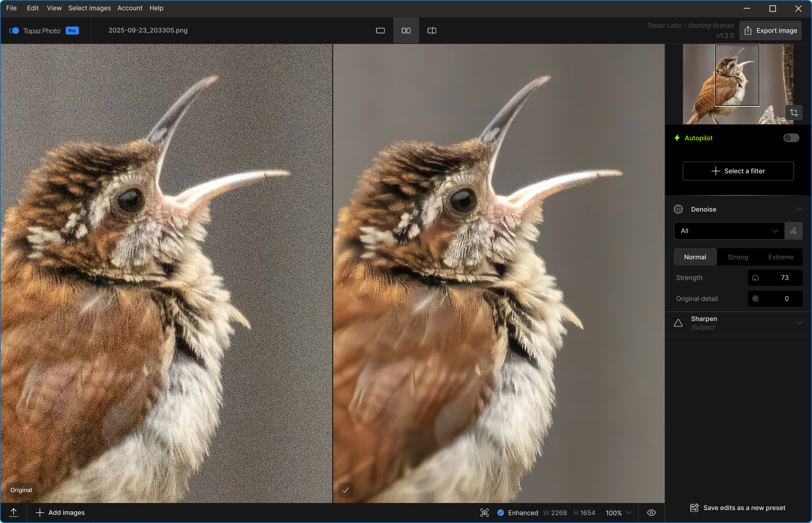Open the Denoise mask brush icon

tap(793, 231)
